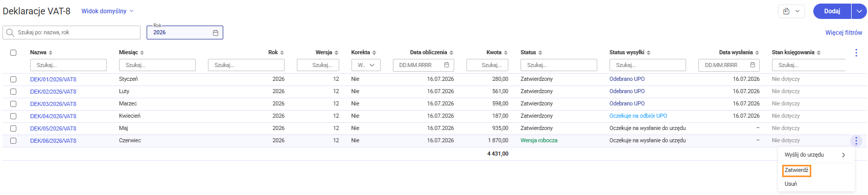Choose Zatwierdź from the context menu
Image resolution: width=868 pixels, height=195 pixels.
click(796, 170)
